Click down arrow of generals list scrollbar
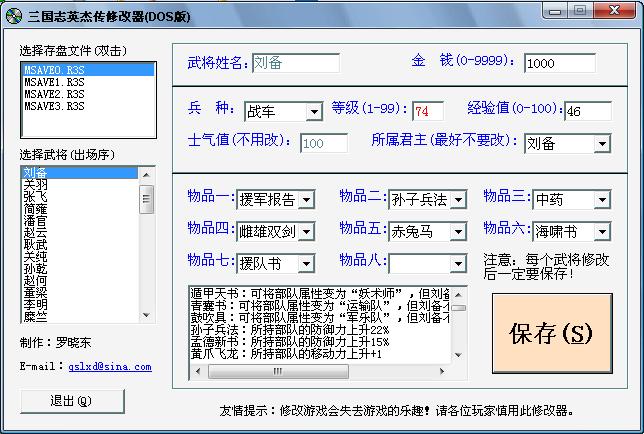644x434 pixels. pos(146,315)
